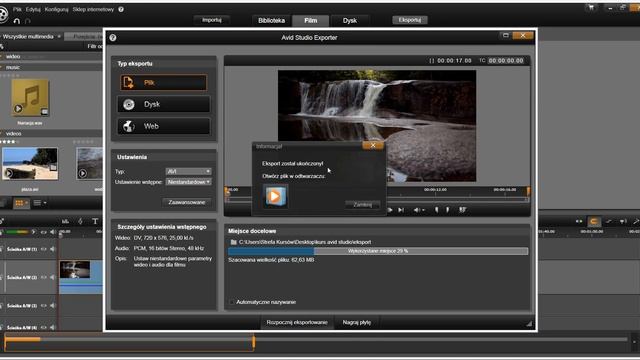Switch to the Biblioteka tab
This screenshot has width=640, height=360.
pos(271,20)
